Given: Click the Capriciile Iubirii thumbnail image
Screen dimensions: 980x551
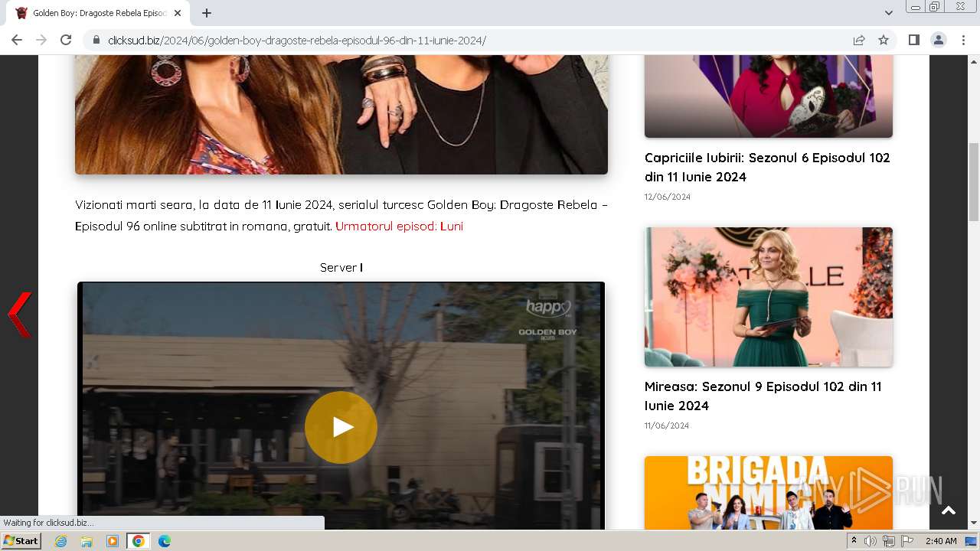Looking at the screenshot, I should (769, 96).
